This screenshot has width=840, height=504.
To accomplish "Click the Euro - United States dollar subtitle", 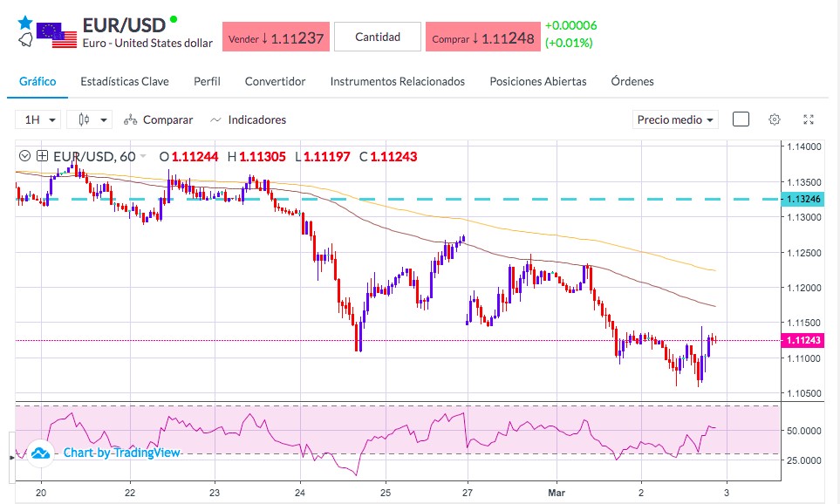I will click(147, 43).
